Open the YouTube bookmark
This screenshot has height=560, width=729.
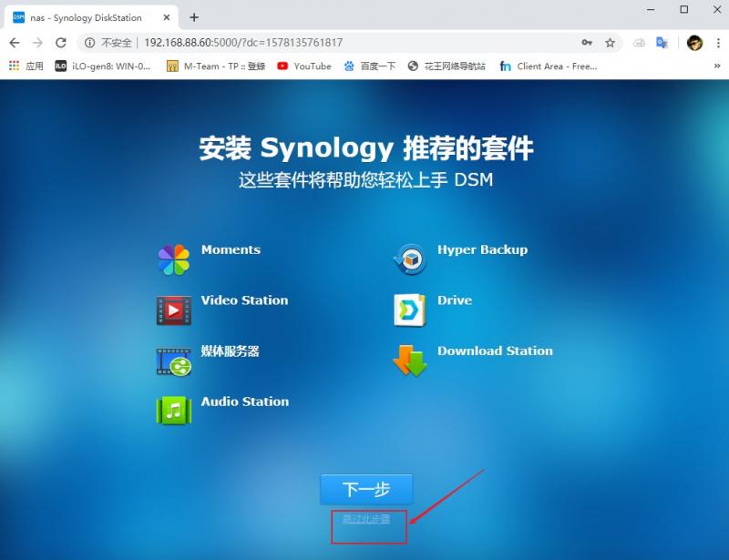[304, 66]
